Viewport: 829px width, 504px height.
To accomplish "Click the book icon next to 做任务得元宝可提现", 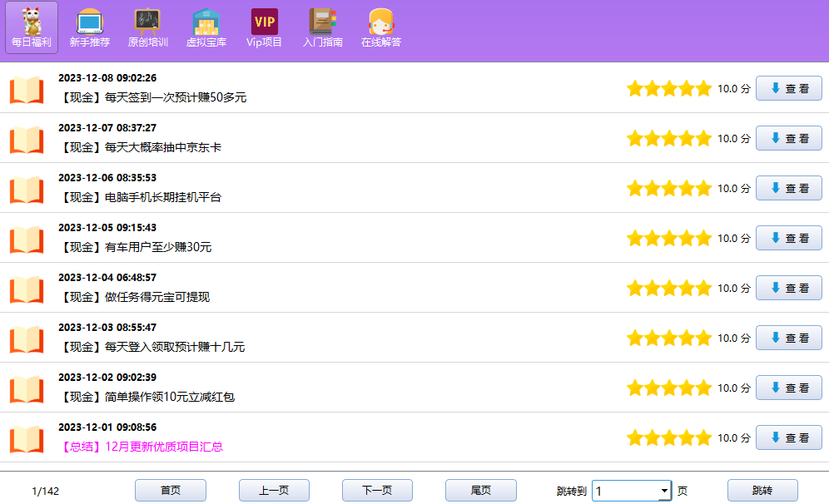I will [27, 289].
